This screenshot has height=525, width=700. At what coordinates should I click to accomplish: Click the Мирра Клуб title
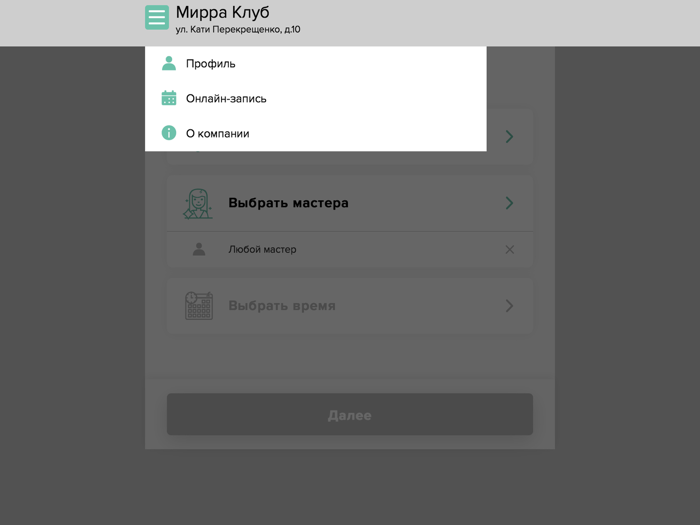coord(222,12)
